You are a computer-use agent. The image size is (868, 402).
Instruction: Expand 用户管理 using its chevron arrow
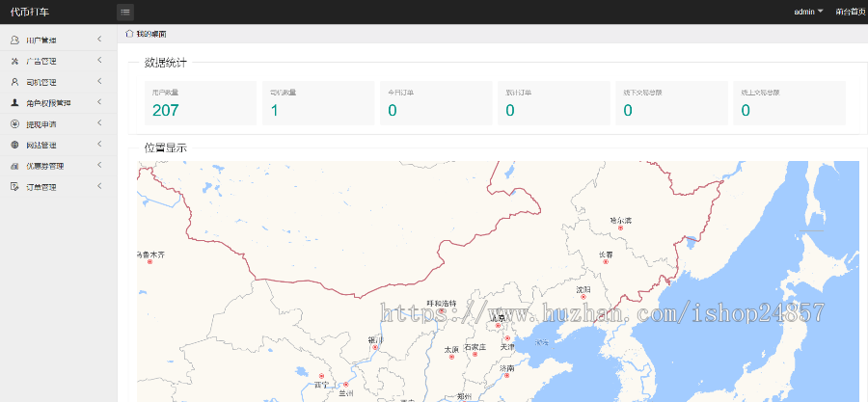99,40
